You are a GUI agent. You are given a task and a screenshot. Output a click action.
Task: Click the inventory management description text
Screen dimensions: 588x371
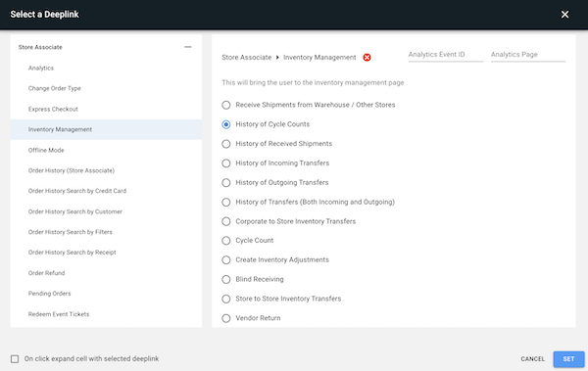pos(313,83)
